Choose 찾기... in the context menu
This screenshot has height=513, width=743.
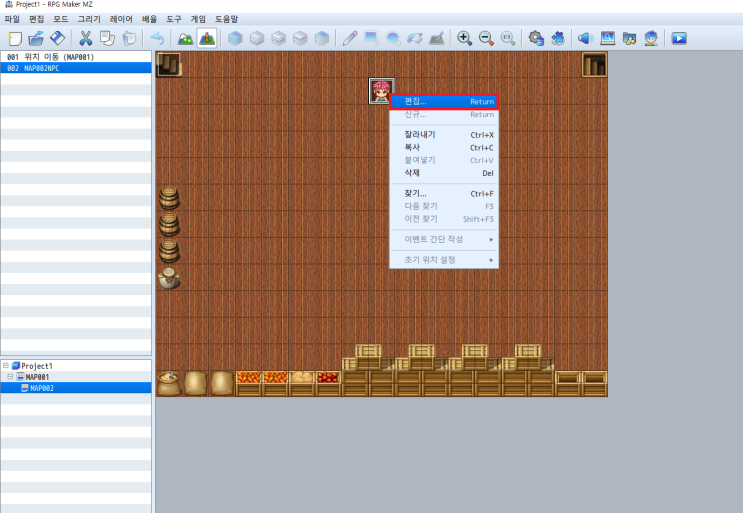point(444,193)
